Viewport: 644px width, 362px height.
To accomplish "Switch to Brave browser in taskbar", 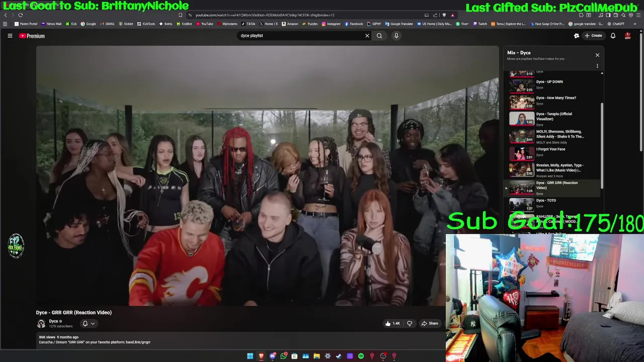I will tap(261, 356).
